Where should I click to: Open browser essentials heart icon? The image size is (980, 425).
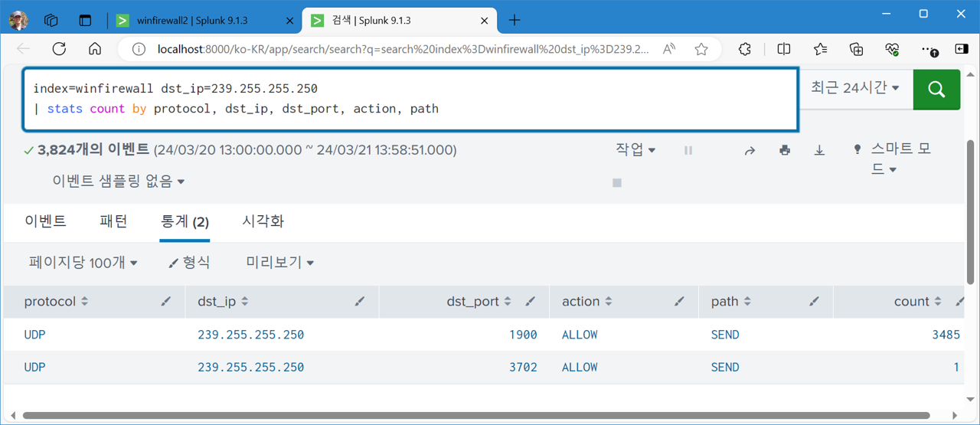tap(892, 49)
